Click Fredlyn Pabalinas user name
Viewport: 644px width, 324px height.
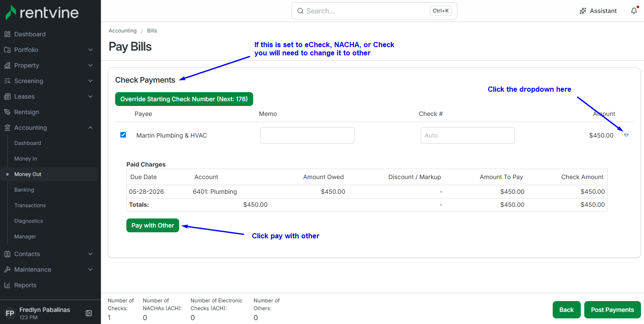(45, 310)
